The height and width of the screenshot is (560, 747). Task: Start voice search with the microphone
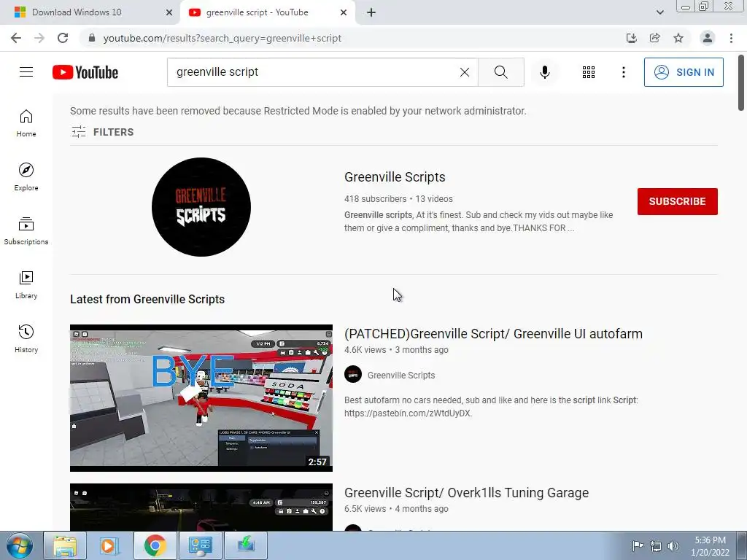(x=544, y=72)
